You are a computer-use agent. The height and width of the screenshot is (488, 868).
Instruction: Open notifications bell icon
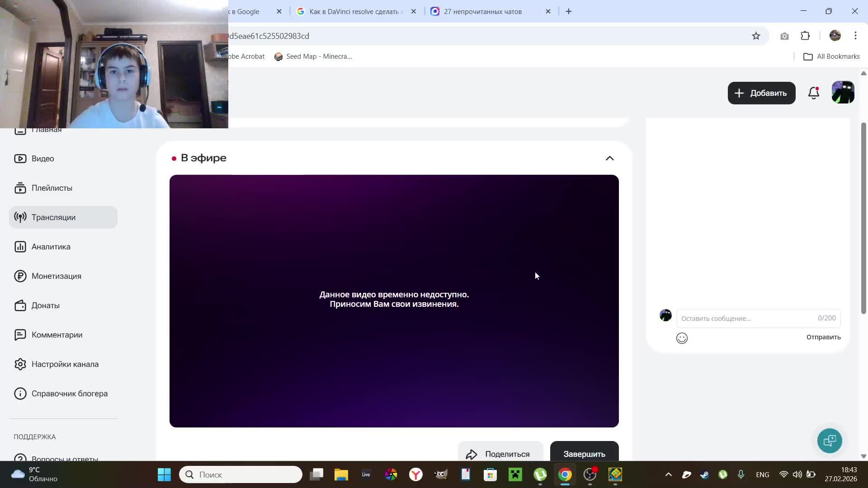click(813, 93)
